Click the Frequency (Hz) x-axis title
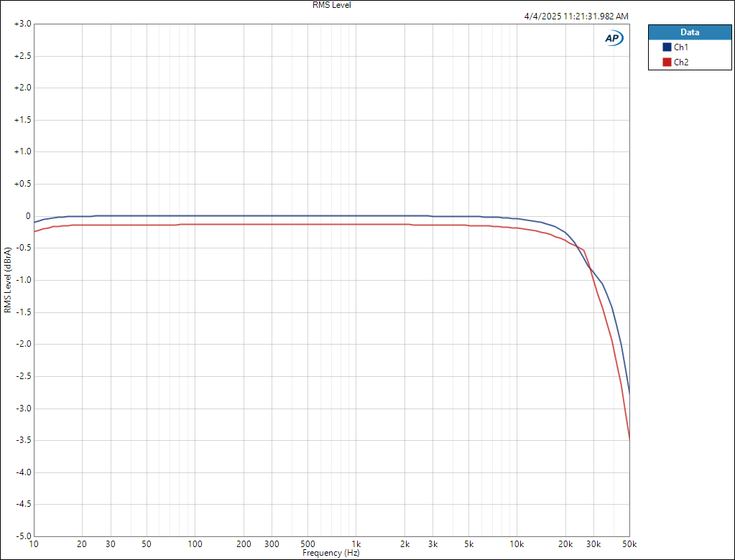Image resolution: width=735 pixels, height=560 pixels. pos(331,554)
